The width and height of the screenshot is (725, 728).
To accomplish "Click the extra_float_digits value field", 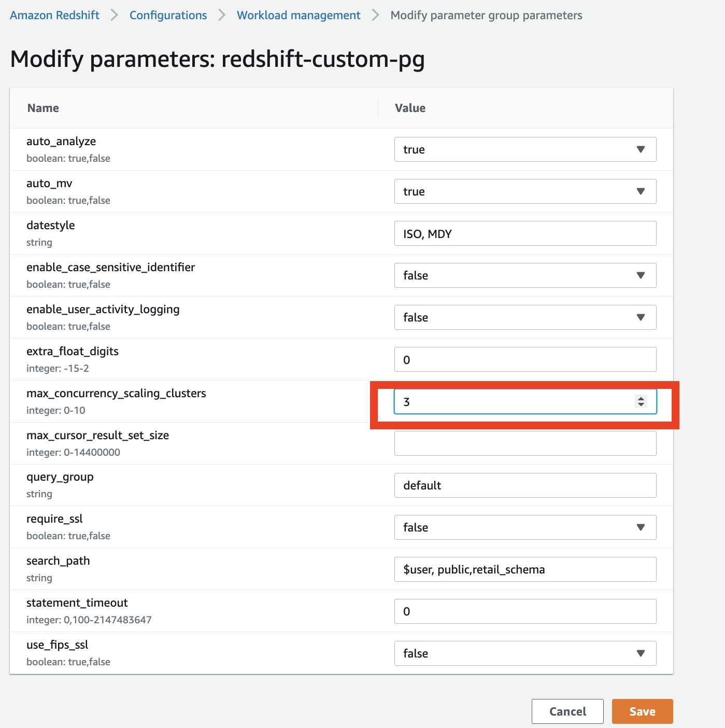I will click(525, 359).
